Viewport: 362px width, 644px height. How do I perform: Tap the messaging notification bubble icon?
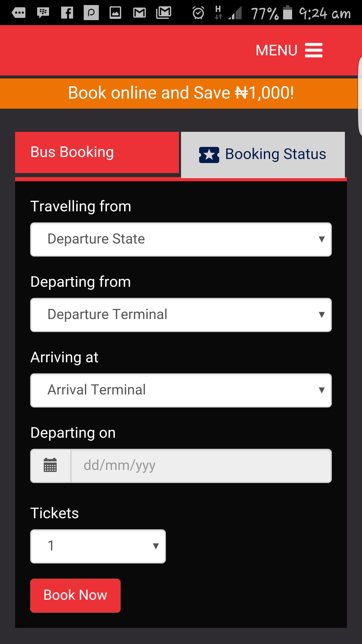tap(19, 13)
